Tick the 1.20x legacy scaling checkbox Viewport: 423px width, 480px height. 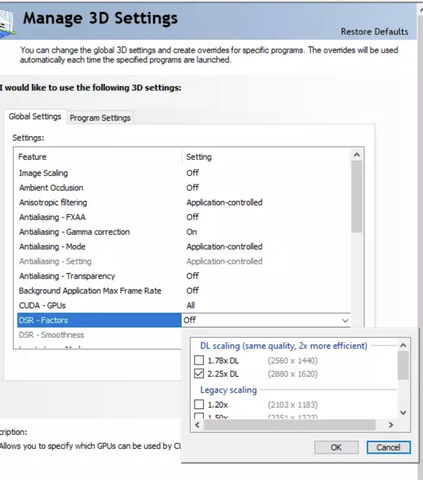click(x=199, y=404)
